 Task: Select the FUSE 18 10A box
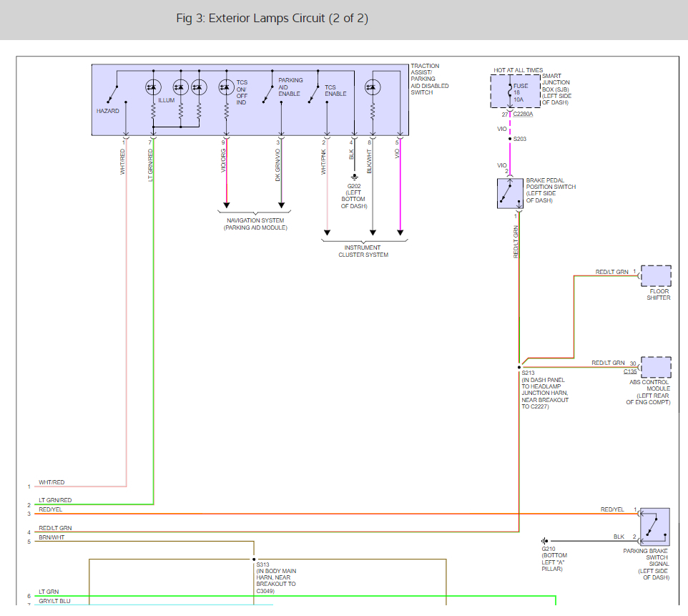[515, 92]
